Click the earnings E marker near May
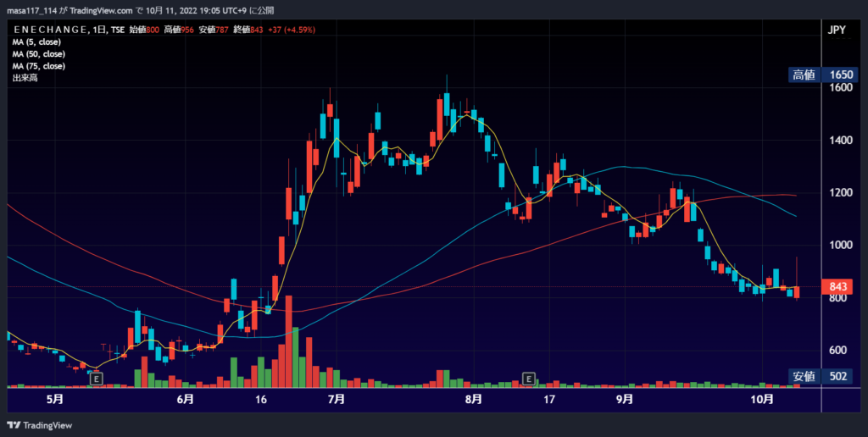868x437 pixels. (x=97, y=379)
